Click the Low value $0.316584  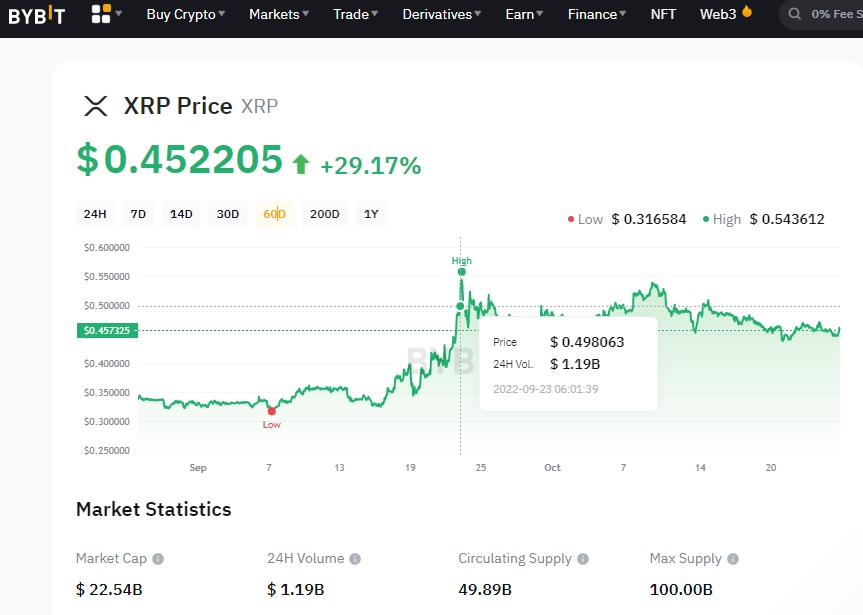click(649, 219)
